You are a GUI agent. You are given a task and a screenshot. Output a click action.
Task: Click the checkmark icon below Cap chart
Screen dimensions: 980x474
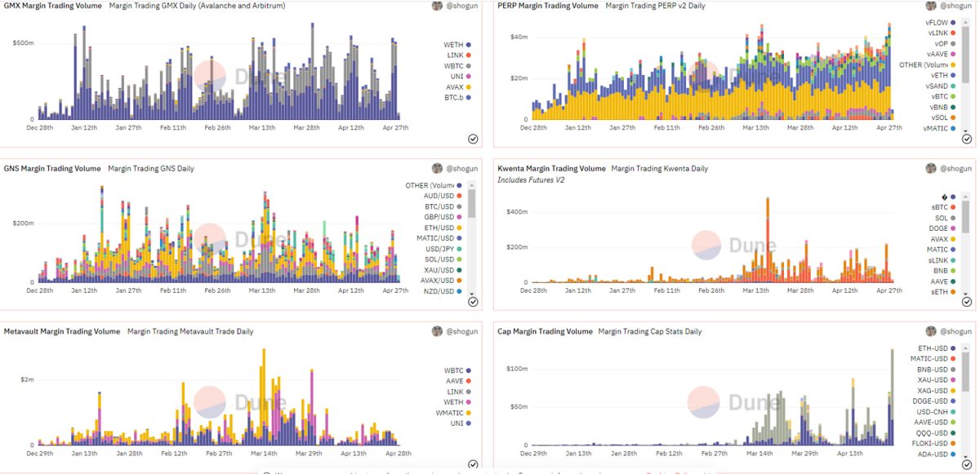pyautogui.click(x=968, y=463)
